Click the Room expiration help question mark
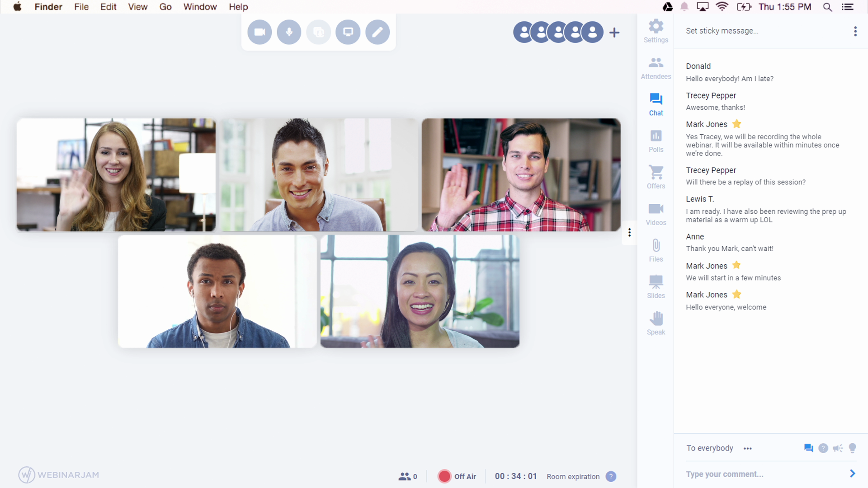Screen dimensions: 868x488 [x=611, y=476]
